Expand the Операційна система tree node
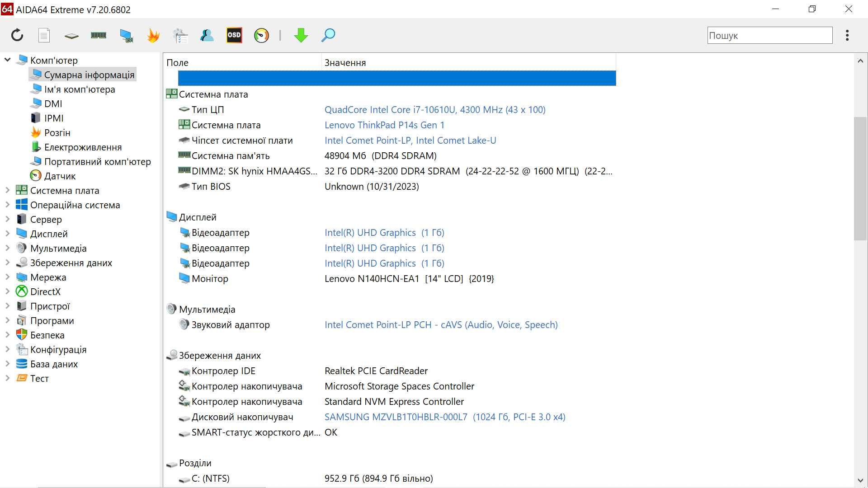The image size is (868, 488). pyautogui.click(x=7, y=205)
